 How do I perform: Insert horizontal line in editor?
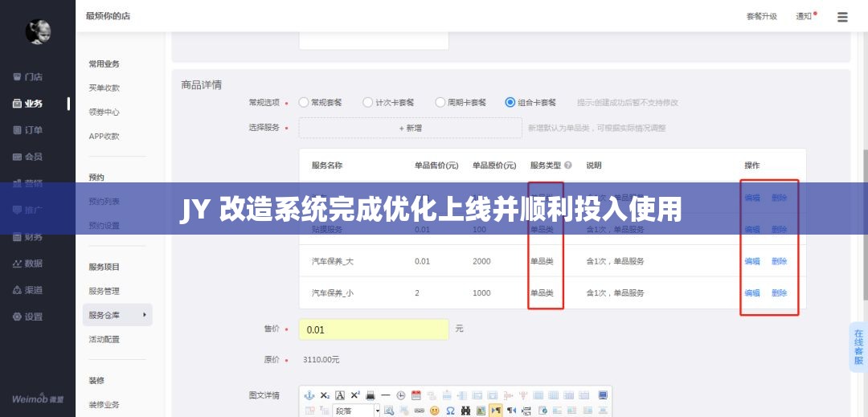pyautogui.click(x=386, y=395)
